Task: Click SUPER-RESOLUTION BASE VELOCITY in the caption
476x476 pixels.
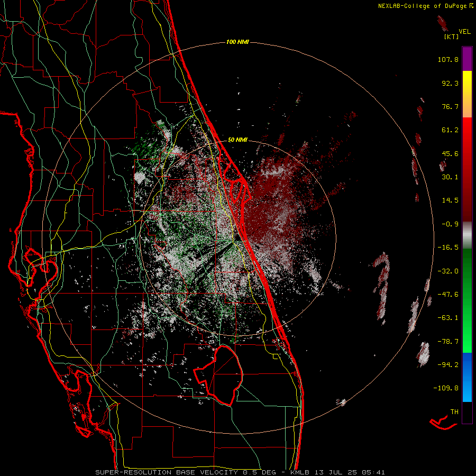Action: [167, 472]
